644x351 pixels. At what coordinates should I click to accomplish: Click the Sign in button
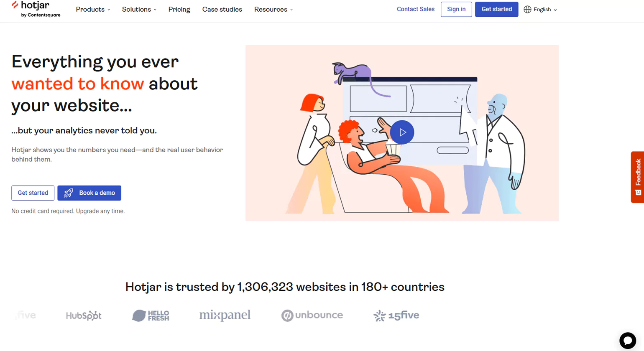point(456,9)
